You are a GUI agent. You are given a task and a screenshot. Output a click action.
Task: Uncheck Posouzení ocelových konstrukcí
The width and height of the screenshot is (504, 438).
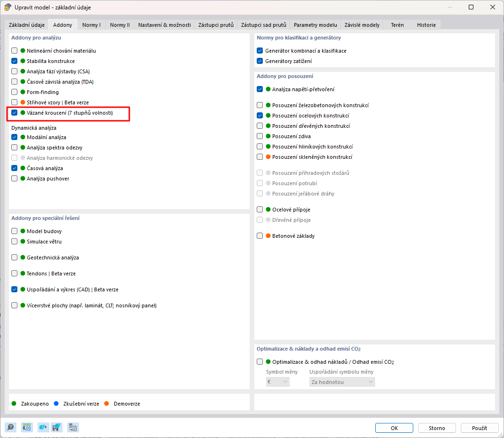pyautogui.click(x=260, y=115)
